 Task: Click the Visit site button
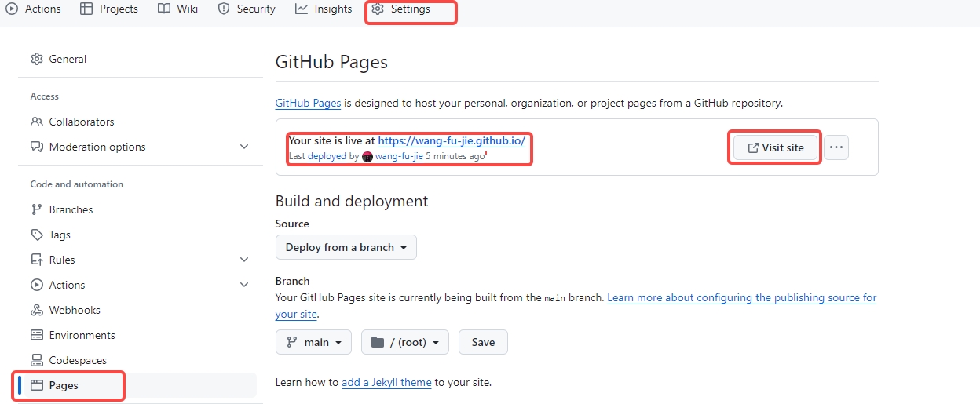[775, 147]
